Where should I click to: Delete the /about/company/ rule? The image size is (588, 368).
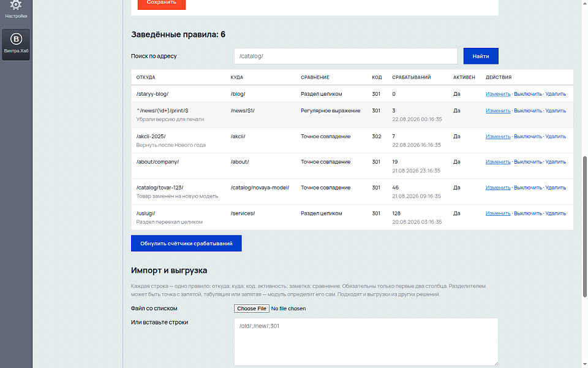point(556,162)
